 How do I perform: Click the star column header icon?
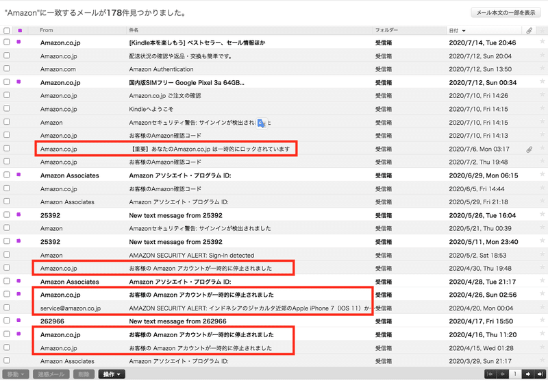542,30
